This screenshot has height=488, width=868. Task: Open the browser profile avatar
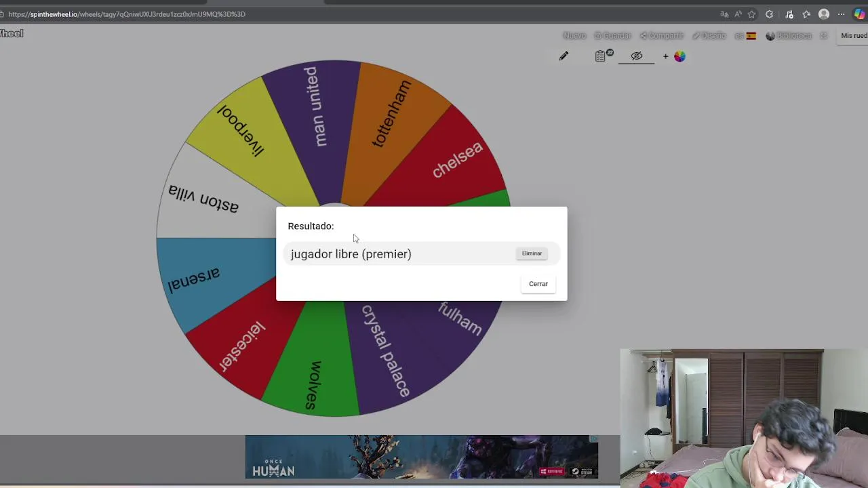[824, 14]
